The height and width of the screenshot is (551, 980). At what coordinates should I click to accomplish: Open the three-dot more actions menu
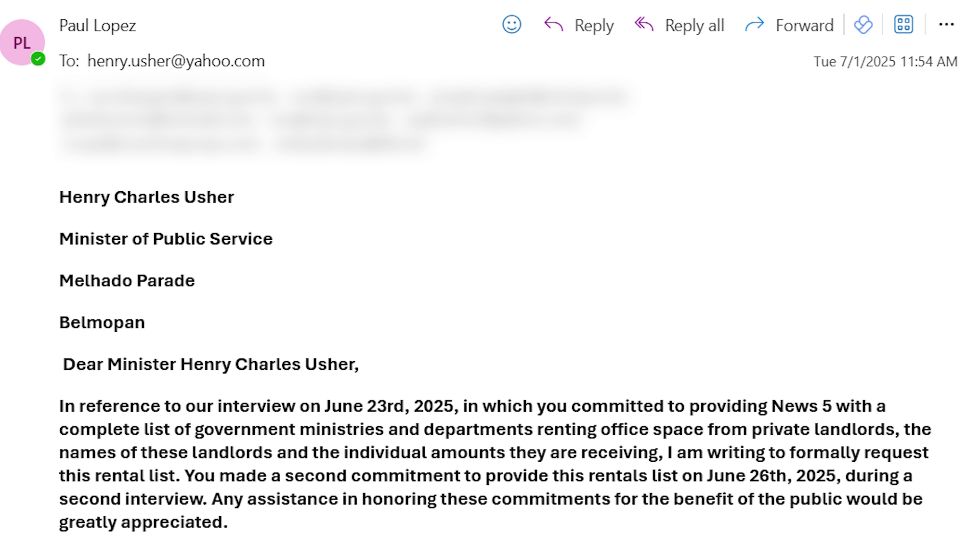[x=946, y=24]
